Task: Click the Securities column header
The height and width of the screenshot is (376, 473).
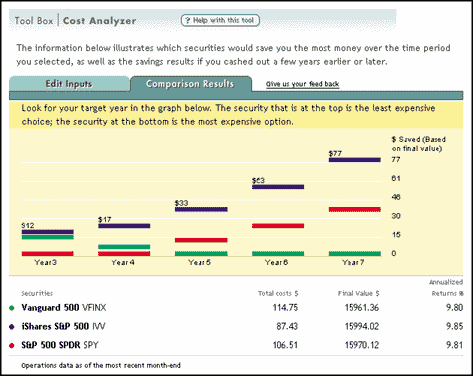Action: 37,293
